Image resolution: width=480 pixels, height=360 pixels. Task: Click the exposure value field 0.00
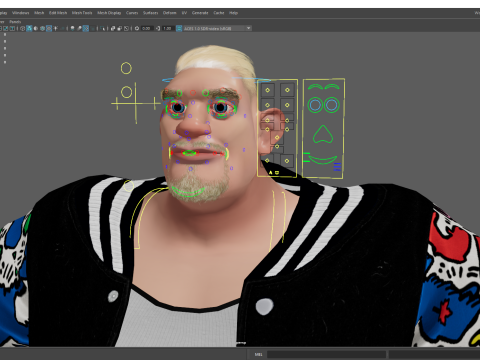pos(147,28)
